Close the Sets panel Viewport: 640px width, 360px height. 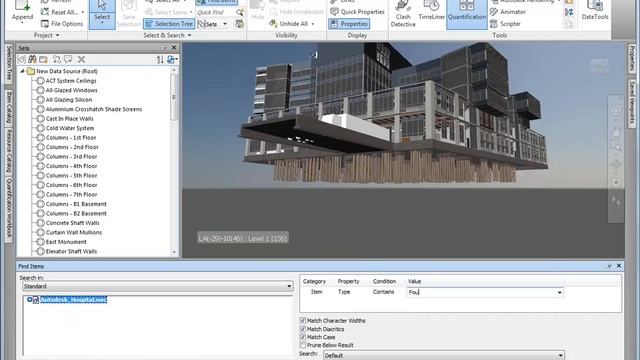point(174,48)
